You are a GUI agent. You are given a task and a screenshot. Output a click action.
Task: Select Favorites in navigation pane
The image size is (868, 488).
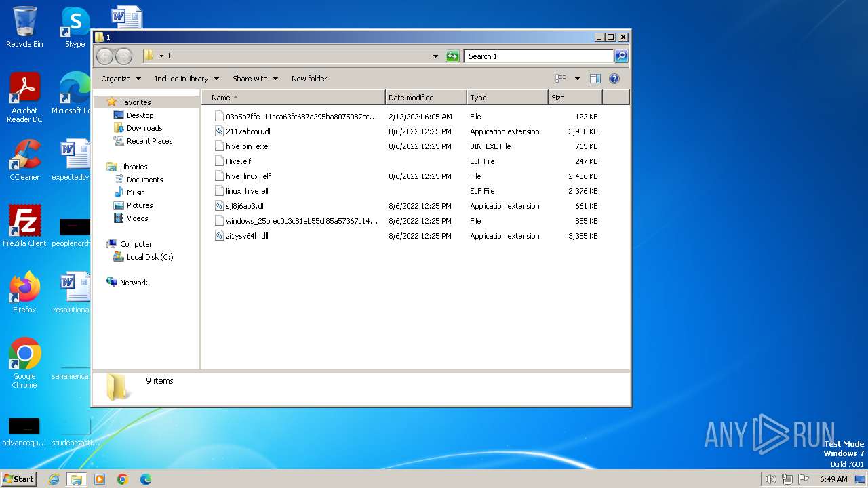click(x=135, y=102)
